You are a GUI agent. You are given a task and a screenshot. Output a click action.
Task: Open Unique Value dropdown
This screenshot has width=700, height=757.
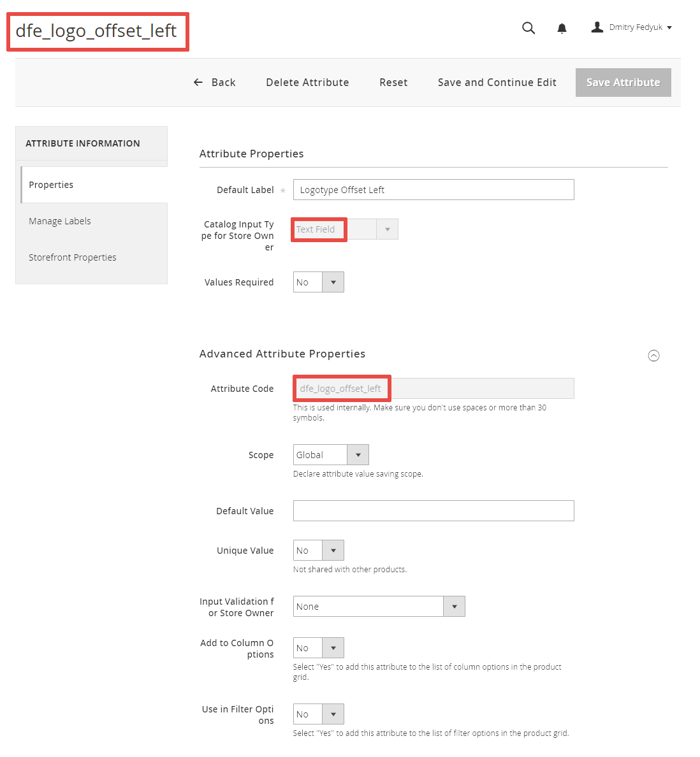[318, 551]
